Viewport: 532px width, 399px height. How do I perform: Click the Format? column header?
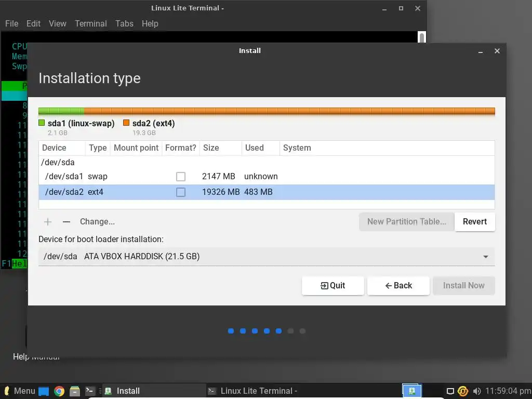click(x=180, y=148)
